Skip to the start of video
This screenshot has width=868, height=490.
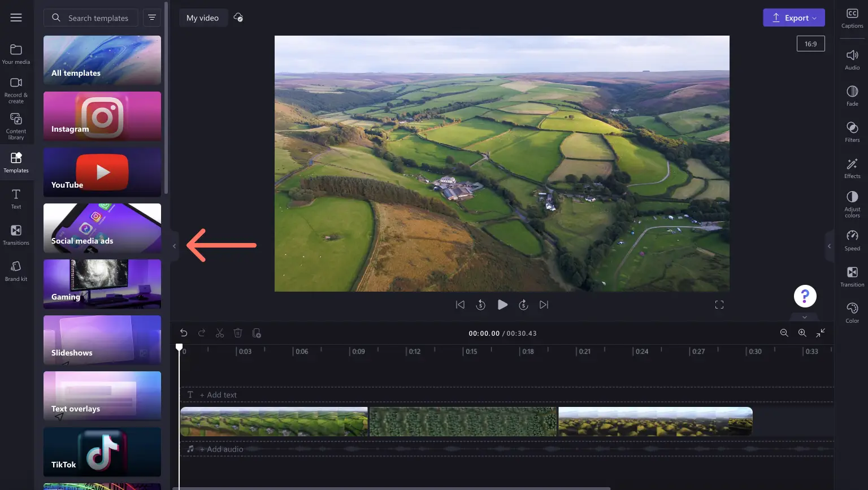(x=460, y=305)
